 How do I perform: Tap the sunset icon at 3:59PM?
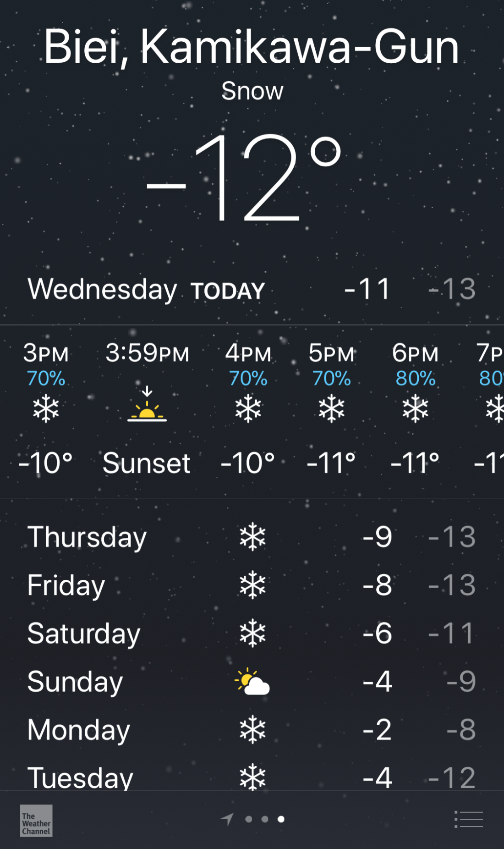(x=147, y=405)
